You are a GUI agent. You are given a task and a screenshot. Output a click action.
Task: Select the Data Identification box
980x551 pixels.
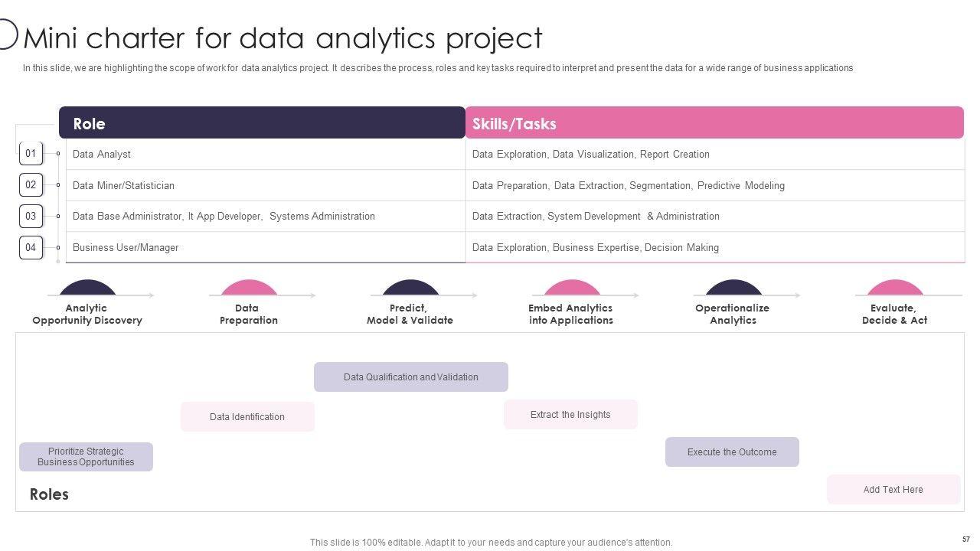point(247,417)
